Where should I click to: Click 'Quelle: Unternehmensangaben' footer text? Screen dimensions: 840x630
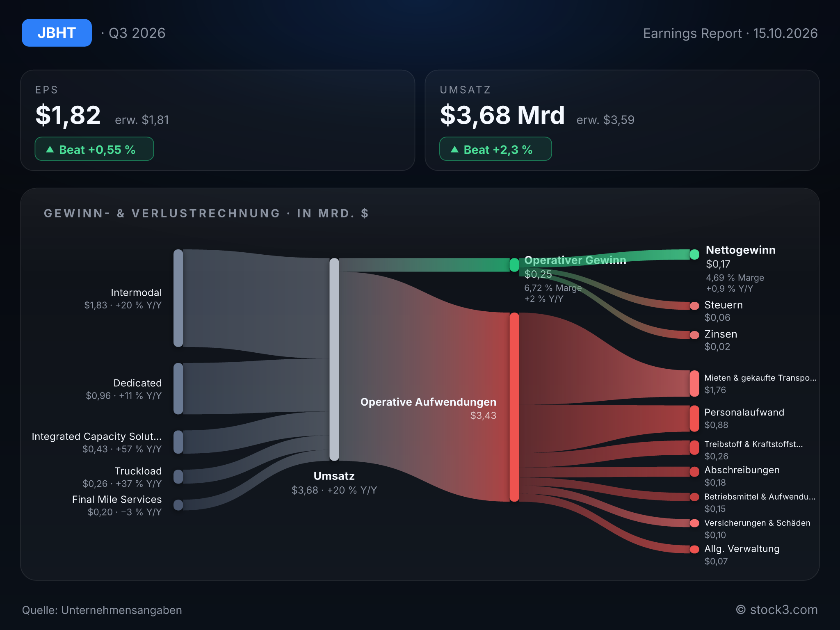point(102,610)
